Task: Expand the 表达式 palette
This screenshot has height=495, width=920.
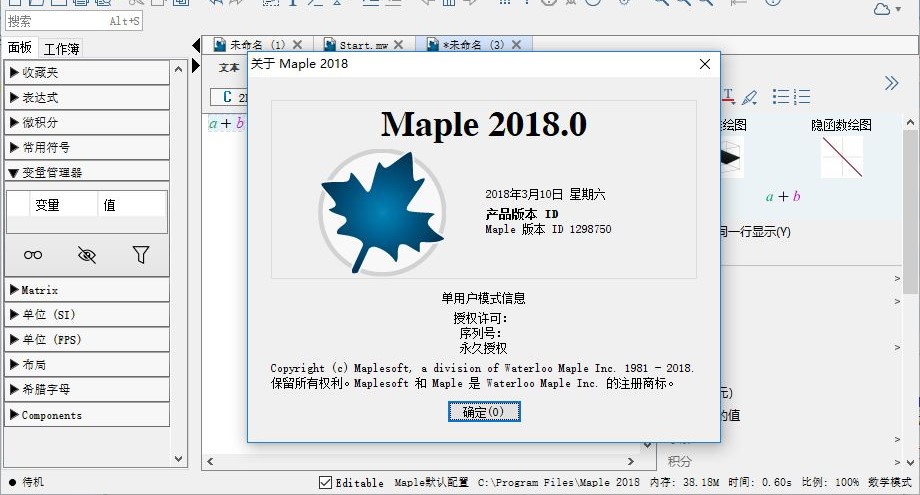Action: tap(87, 97)
